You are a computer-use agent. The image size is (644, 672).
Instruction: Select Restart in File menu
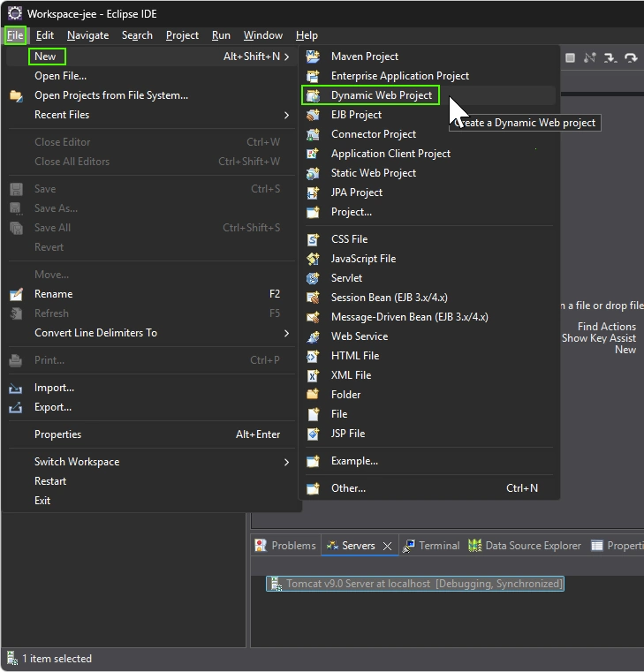point(150,481)
